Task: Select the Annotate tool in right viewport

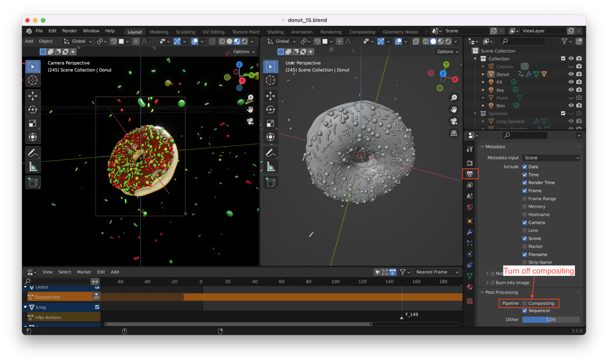Action: click(271, 152)
